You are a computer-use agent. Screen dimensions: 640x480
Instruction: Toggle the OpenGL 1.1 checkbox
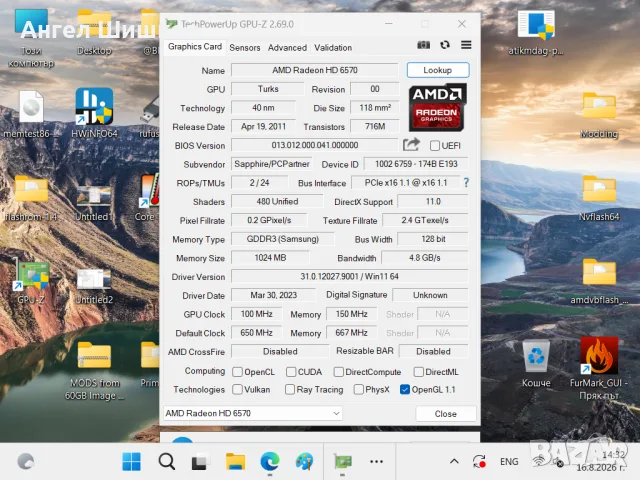coord(404,389)
